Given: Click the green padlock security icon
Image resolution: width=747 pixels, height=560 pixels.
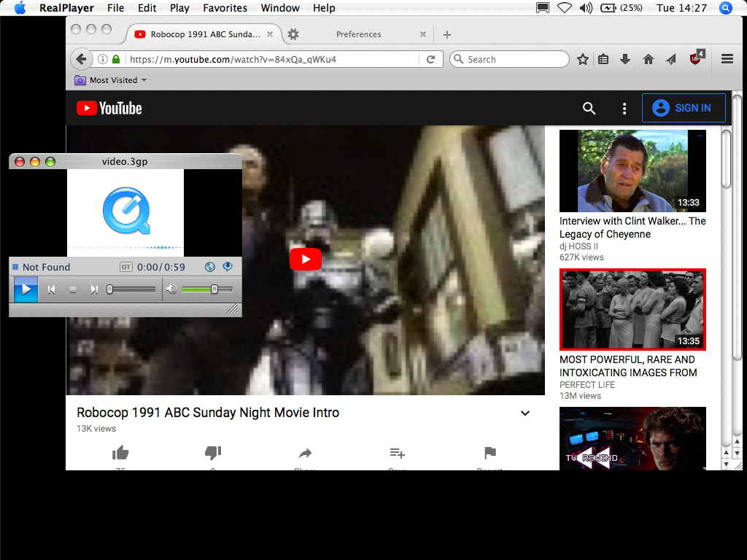Looking at the screenshot, I should 116,59.
